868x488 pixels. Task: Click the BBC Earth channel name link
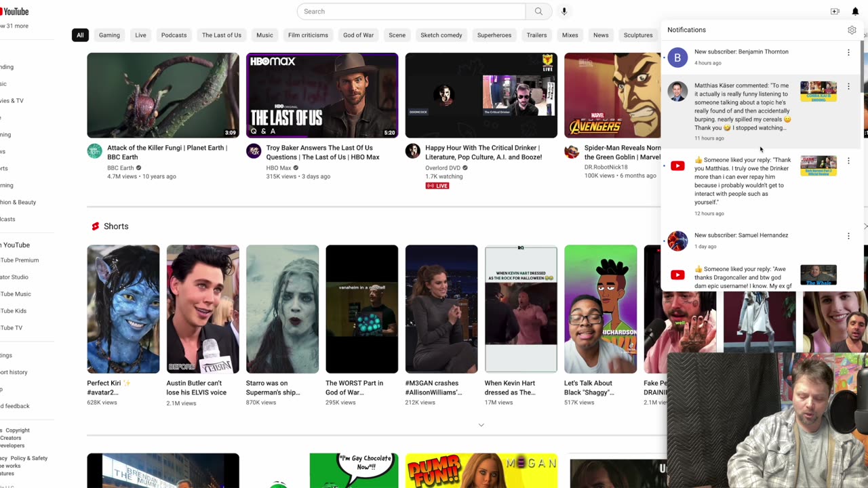121,168
